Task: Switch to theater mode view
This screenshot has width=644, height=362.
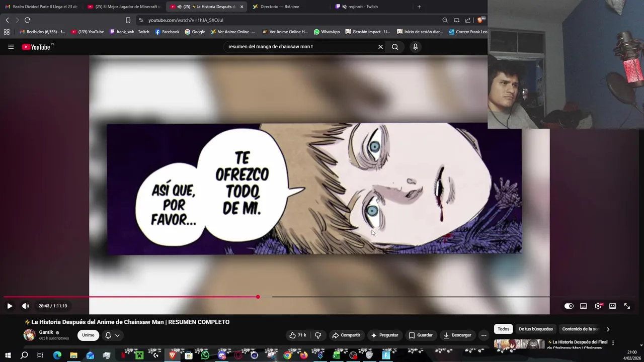Action: click(612, 306)
